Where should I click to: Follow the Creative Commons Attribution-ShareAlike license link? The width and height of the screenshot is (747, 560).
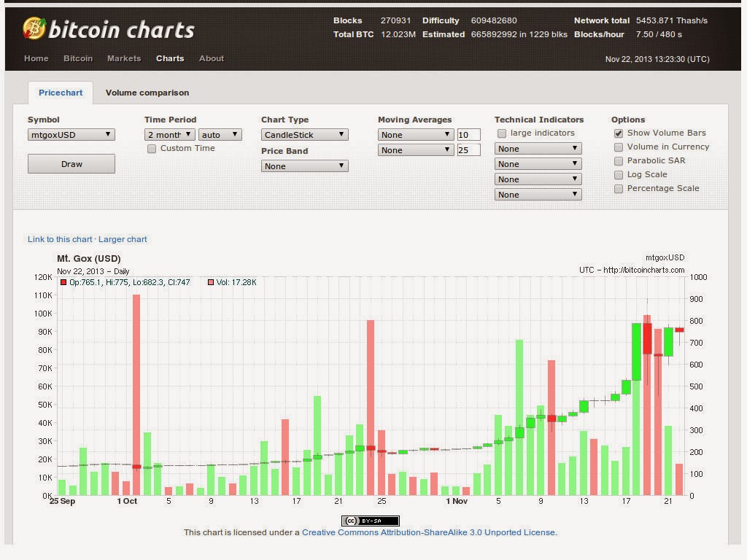coord(429,532)
